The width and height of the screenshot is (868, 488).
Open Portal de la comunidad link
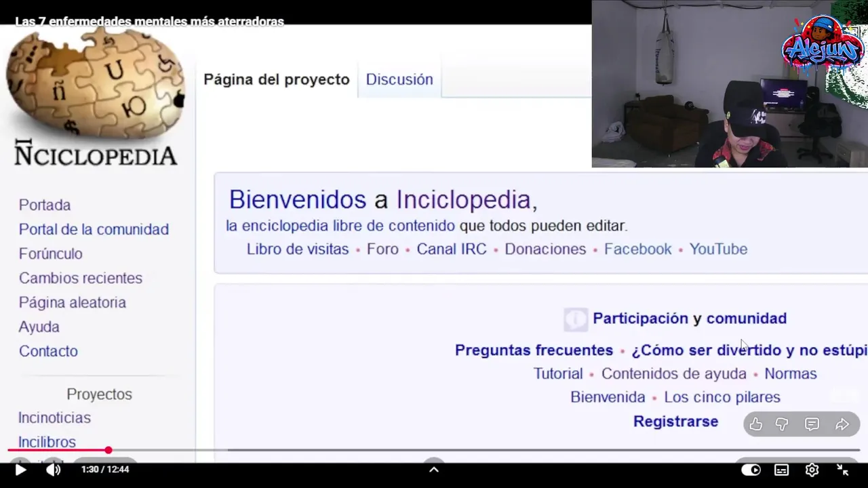94,229
